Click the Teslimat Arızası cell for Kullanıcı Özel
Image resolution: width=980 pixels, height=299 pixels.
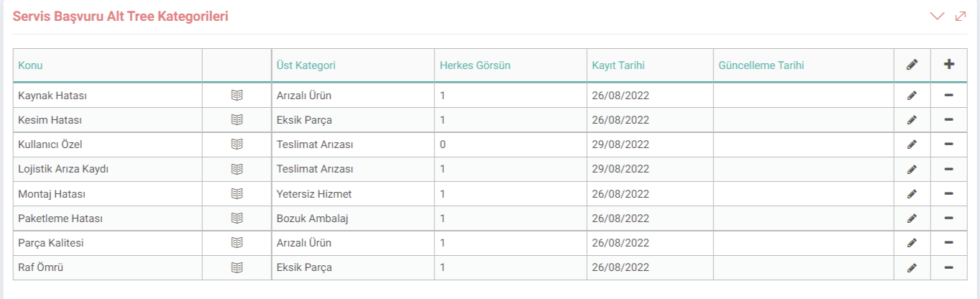click(x=315, y=144)
